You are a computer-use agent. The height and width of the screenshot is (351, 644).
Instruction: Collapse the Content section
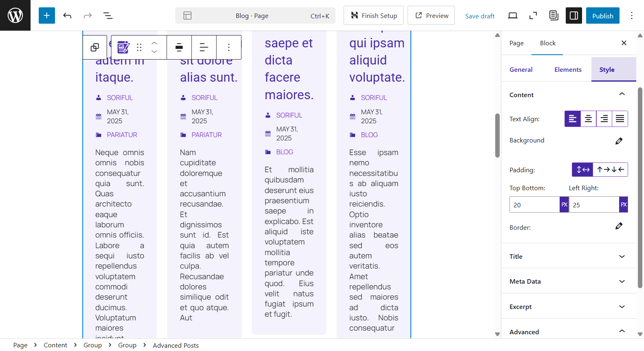point(569,95)
